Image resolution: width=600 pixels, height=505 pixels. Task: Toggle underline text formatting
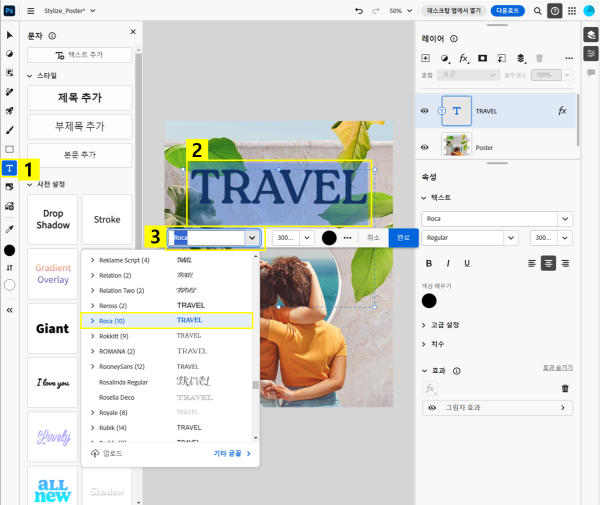pyautogui.click(x=467, y=263)
